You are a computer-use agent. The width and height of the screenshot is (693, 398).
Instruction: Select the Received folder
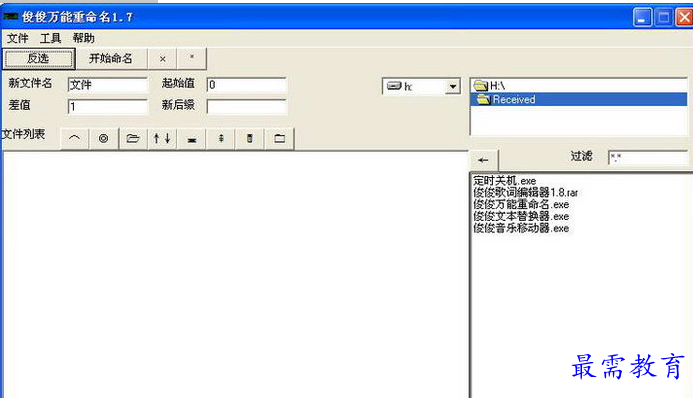pos(579,99)
